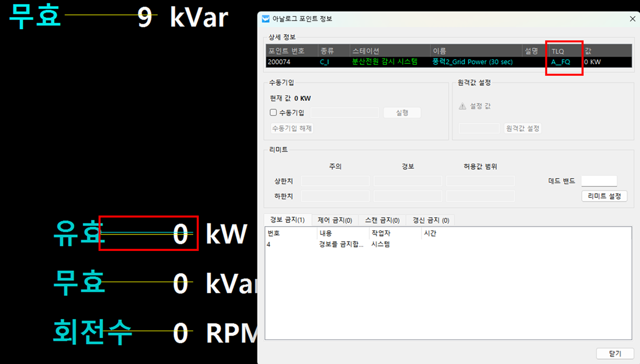Select the 경보 금지(1) tab
Image resolution: width=640 pixels, height=364 pixels.
(x=288, y=220)
